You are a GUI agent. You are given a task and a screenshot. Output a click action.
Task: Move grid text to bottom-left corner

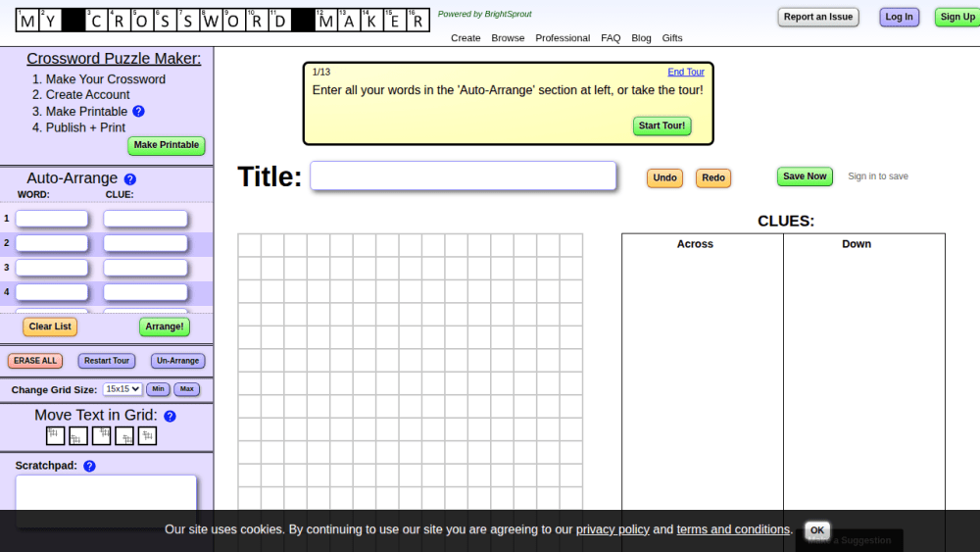click(78, 435)
